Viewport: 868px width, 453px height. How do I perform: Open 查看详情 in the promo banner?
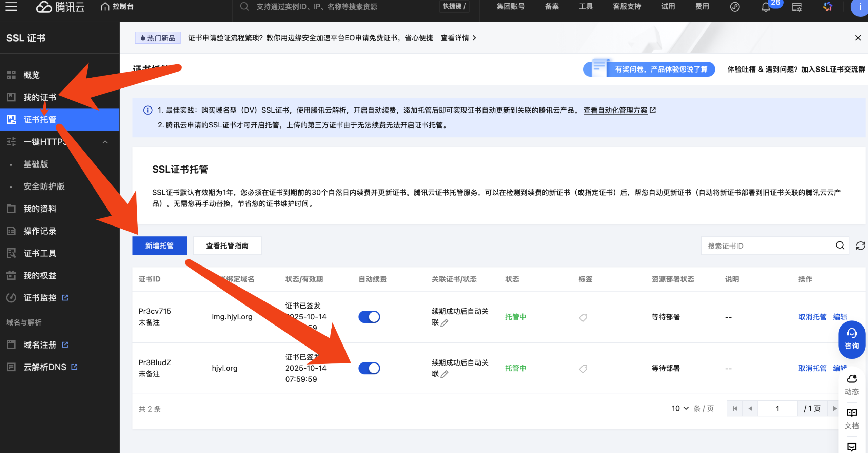pyautogui.click(x=458, y=38)
